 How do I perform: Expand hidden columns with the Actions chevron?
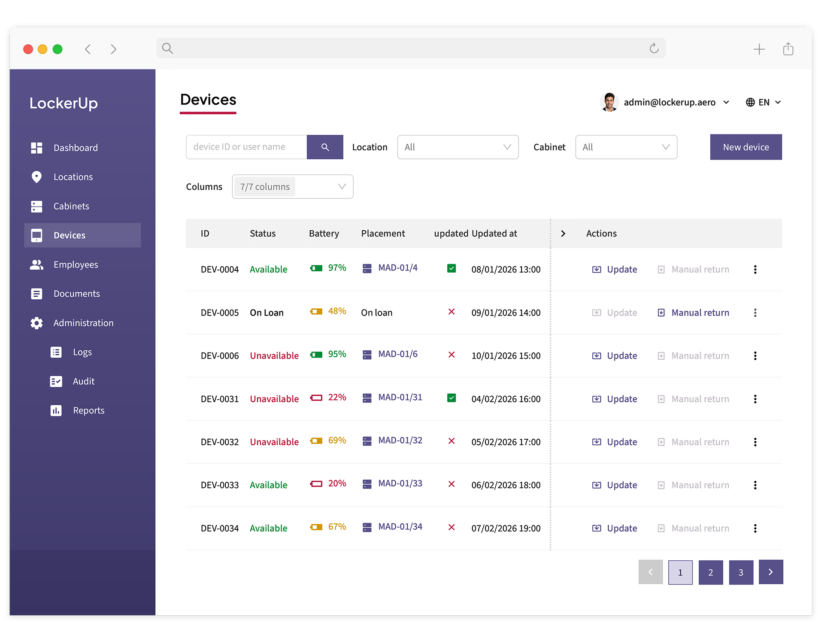click(563, 234)
